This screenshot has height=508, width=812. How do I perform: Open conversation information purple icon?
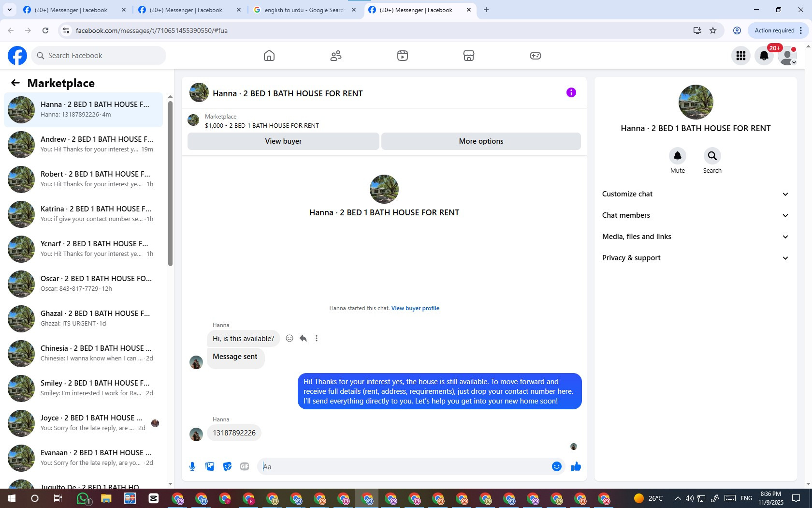571,92
